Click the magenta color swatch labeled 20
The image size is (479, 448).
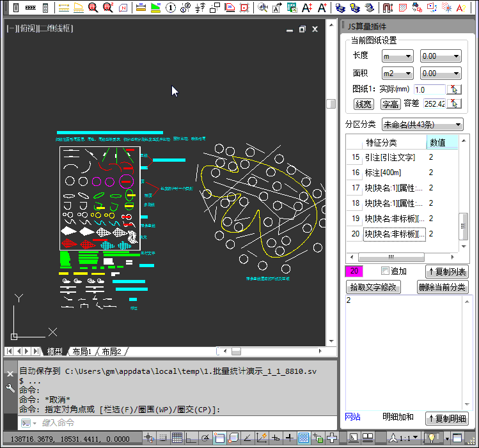[x=354, y=272]
